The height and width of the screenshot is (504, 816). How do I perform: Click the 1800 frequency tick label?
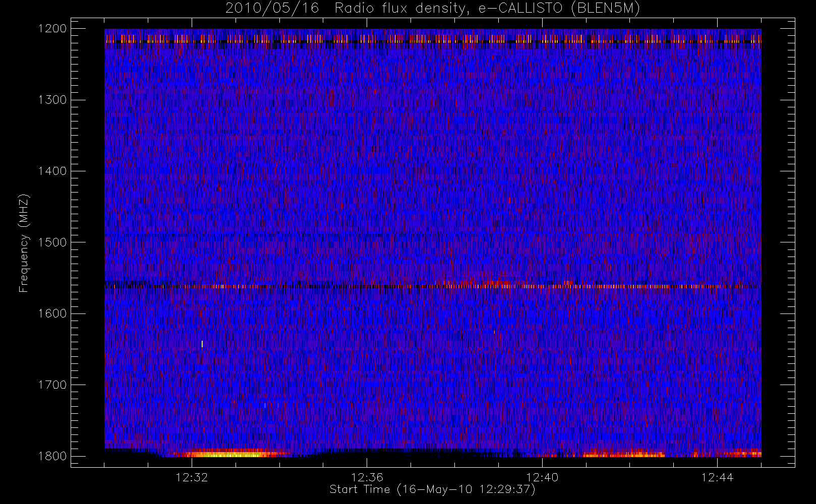pyautogui.click(x=52, y=456)
